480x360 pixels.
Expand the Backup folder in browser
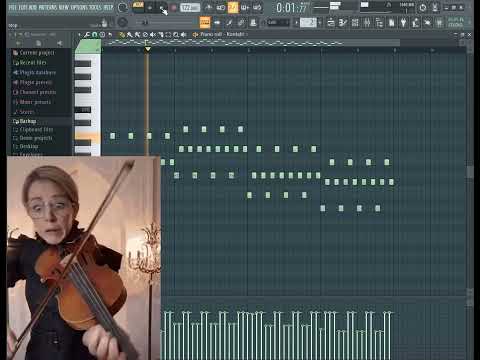(24, 121)
